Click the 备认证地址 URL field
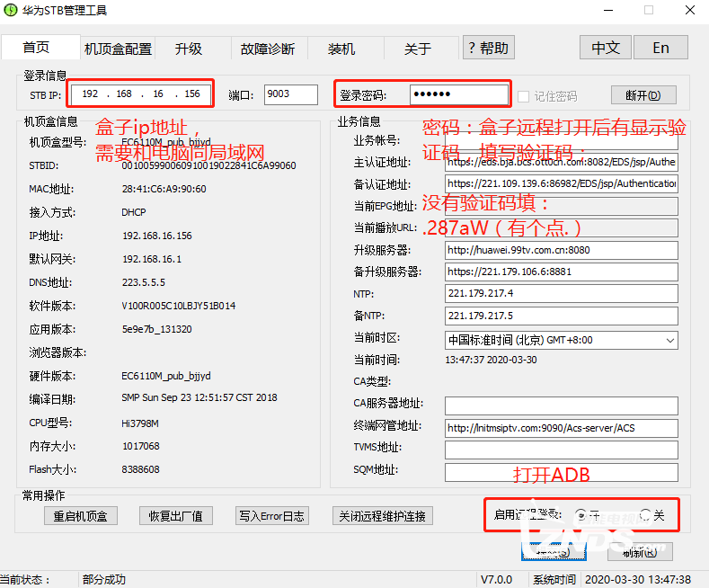The height and width of the screenshot is (588, 709). pos(561,183)
